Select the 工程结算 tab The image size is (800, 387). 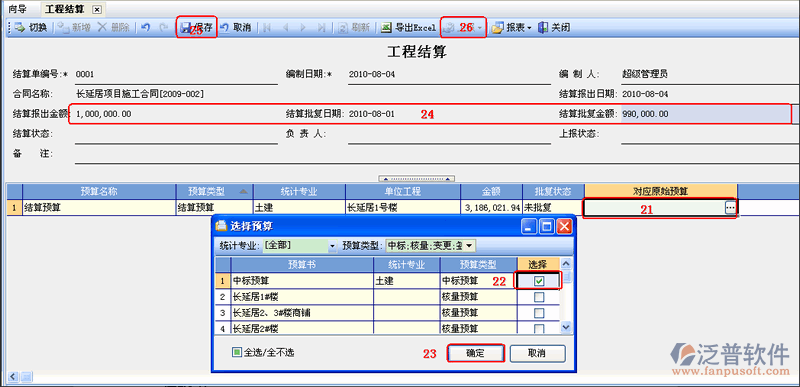[x=66, y=9]
